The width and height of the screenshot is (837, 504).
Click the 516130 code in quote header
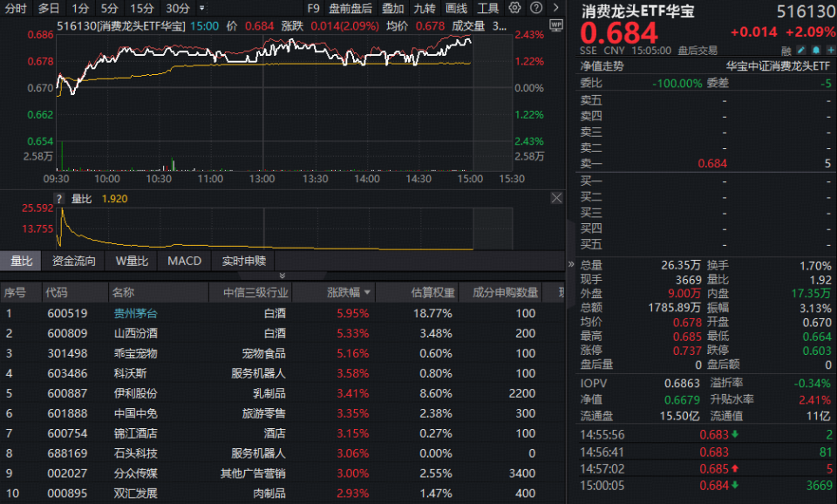tap(806, 11)
